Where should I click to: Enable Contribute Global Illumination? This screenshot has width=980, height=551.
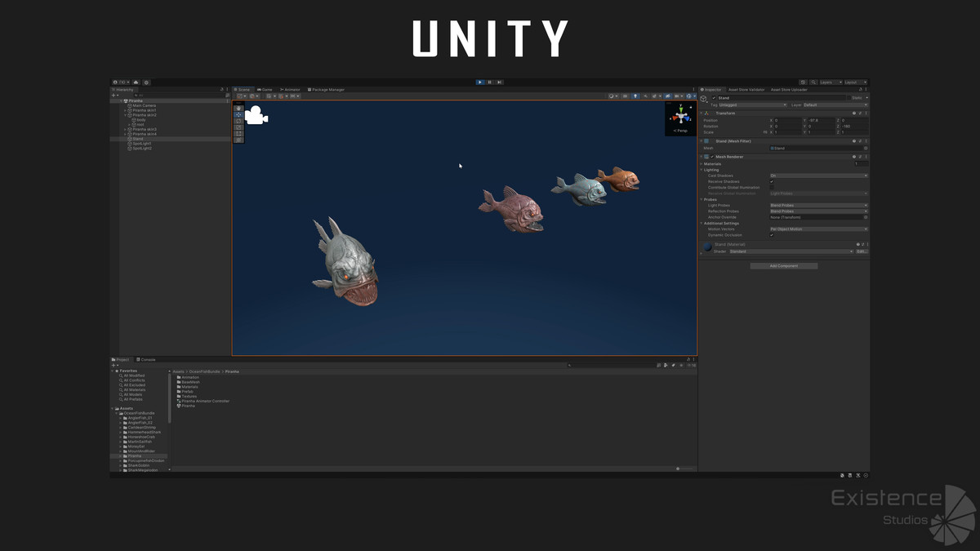click(772, 187)
